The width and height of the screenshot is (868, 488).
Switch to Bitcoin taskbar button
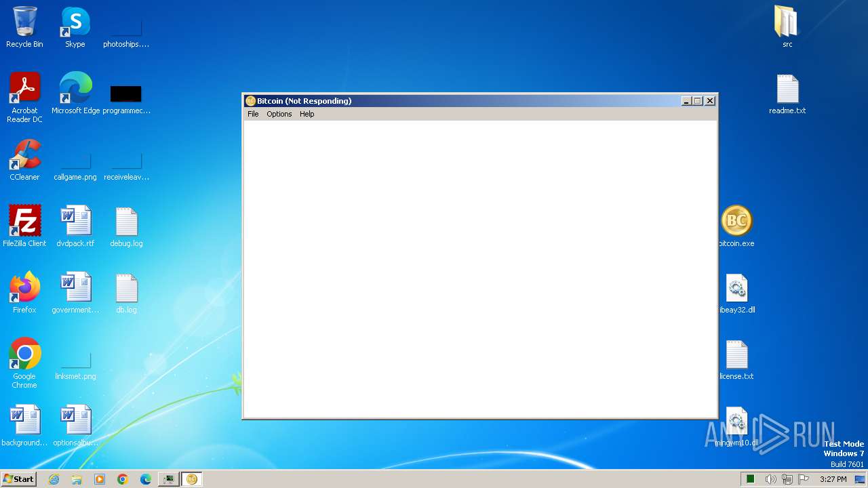point(191,479)
